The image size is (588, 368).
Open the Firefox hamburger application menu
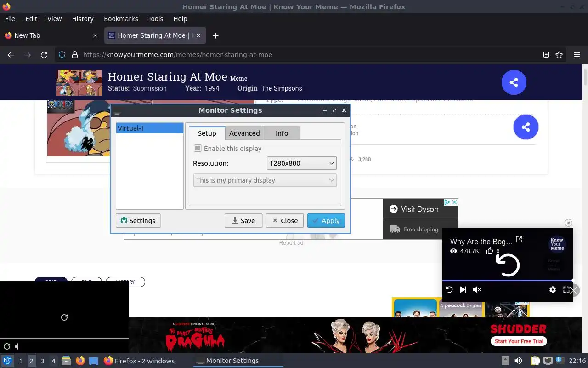[x=577, y=55]
